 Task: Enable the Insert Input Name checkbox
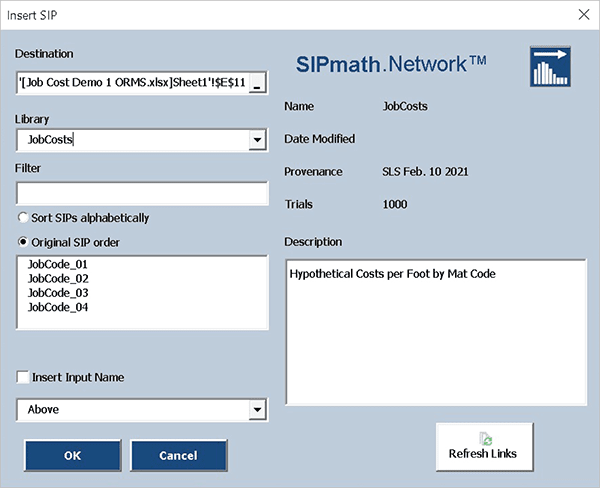tap(23, 377)
